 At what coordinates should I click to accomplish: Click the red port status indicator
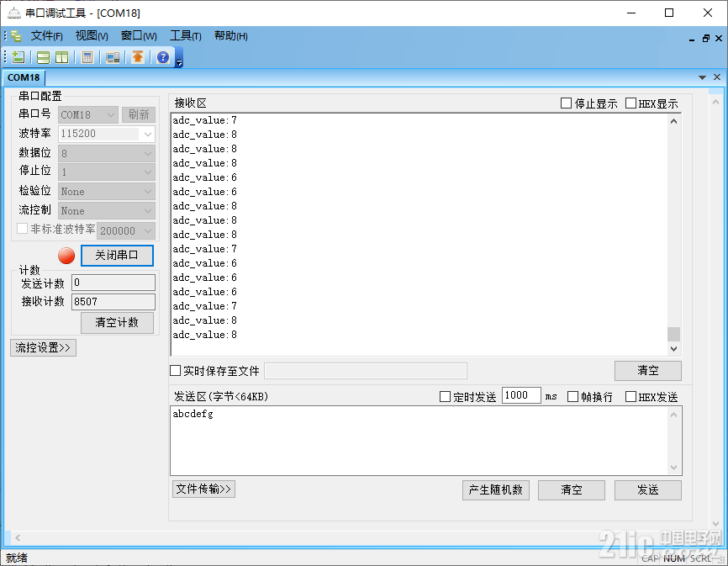coord(66,256)
